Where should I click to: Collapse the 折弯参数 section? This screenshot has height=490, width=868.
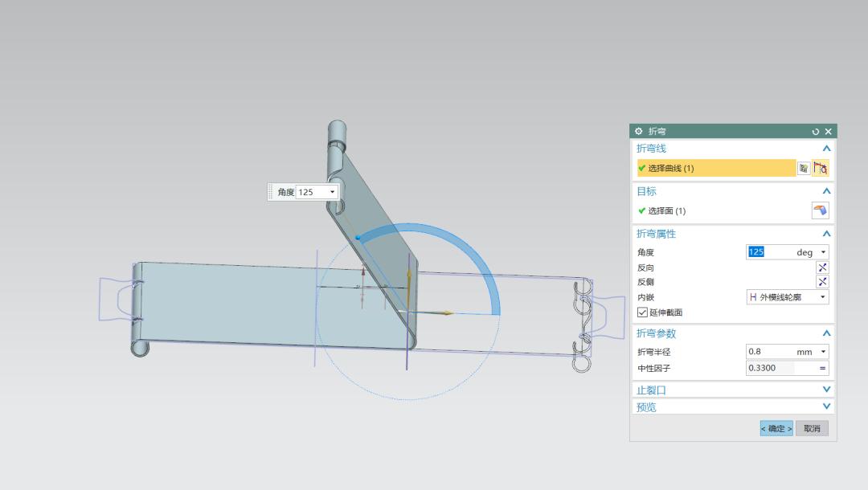(826, 333)
